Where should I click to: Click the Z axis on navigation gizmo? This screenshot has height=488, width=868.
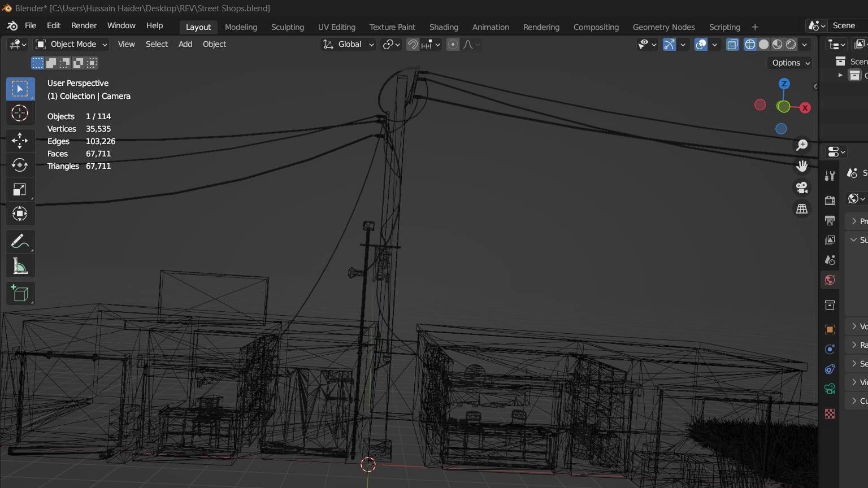[x=784, y=84]
